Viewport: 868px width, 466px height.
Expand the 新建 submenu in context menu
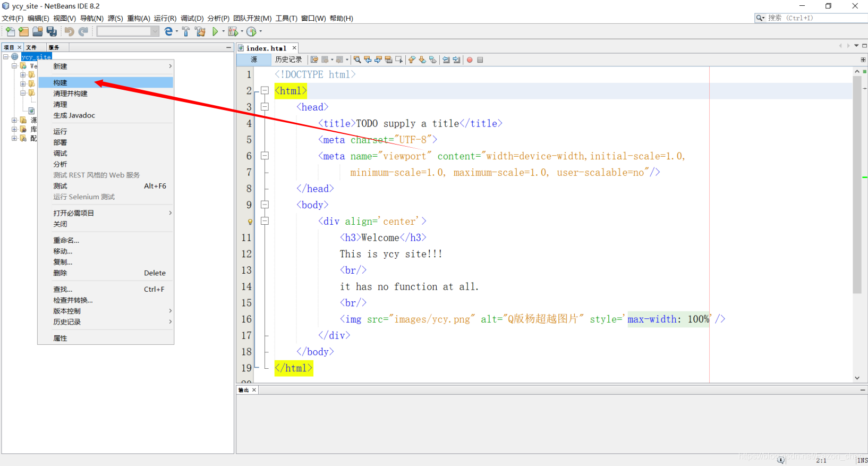tap(106, 66)
